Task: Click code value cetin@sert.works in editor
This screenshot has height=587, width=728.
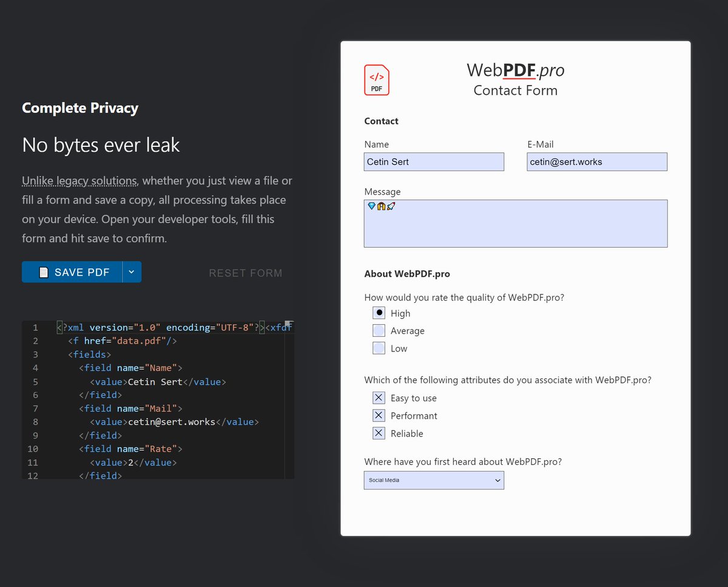Action: click(172, 422)
